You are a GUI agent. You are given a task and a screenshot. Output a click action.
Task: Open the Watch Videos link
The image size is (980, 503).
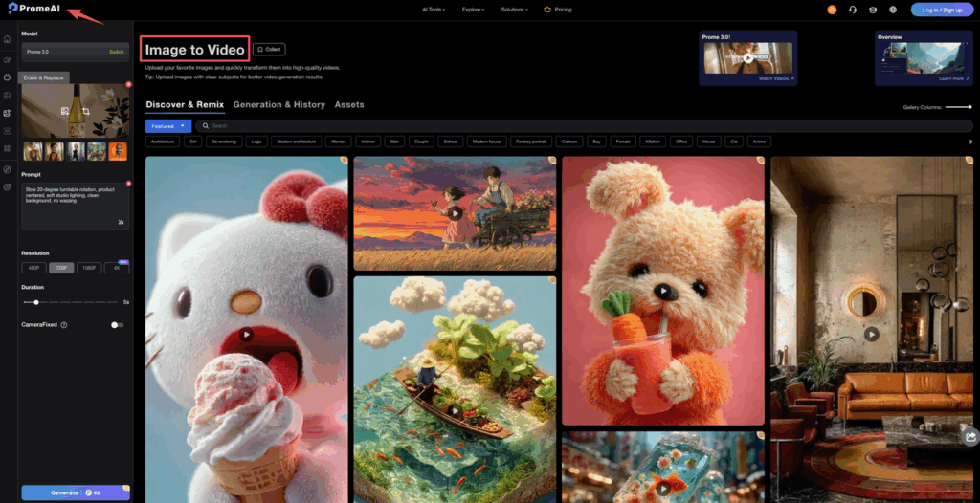[x=776, y=78]
